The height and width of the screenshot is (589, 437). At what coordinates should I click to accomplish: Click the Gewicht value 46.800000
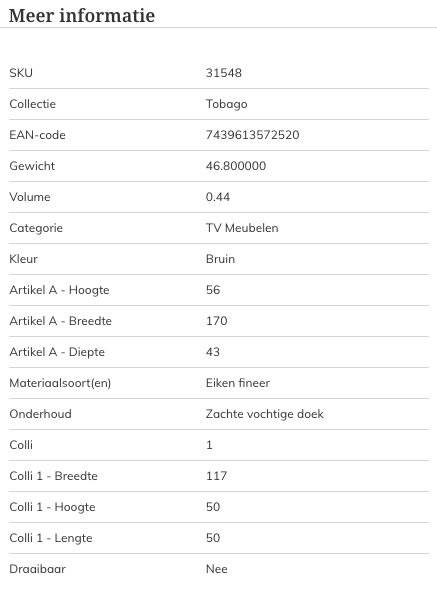tap(236, 166)
